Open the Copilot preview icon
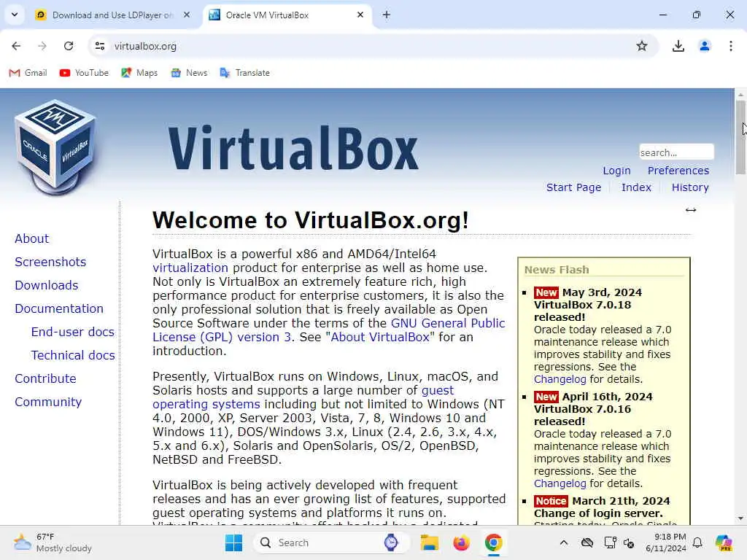The image size is (747, 560). 724,542
